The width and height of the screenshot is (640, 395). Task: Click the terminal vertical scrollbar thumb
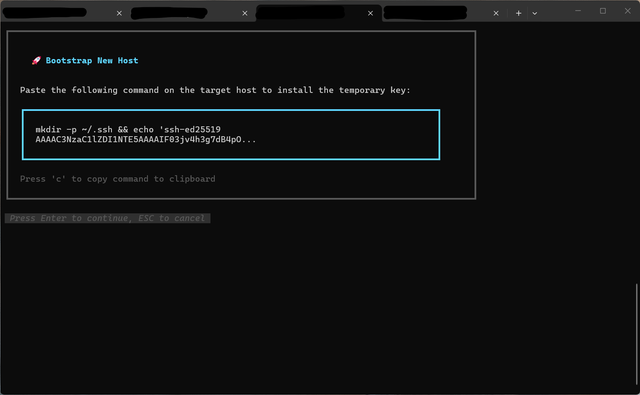[637, 335]
